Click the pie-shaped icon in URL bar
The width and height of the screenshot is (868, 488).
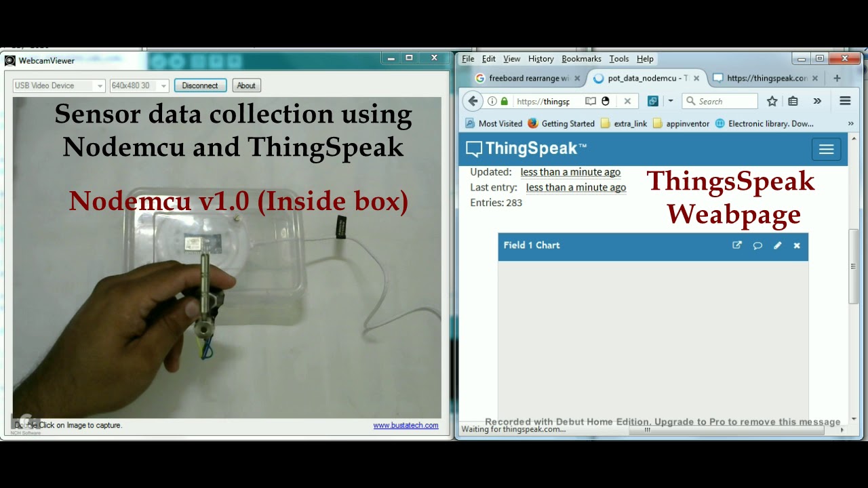pos(606,101)
